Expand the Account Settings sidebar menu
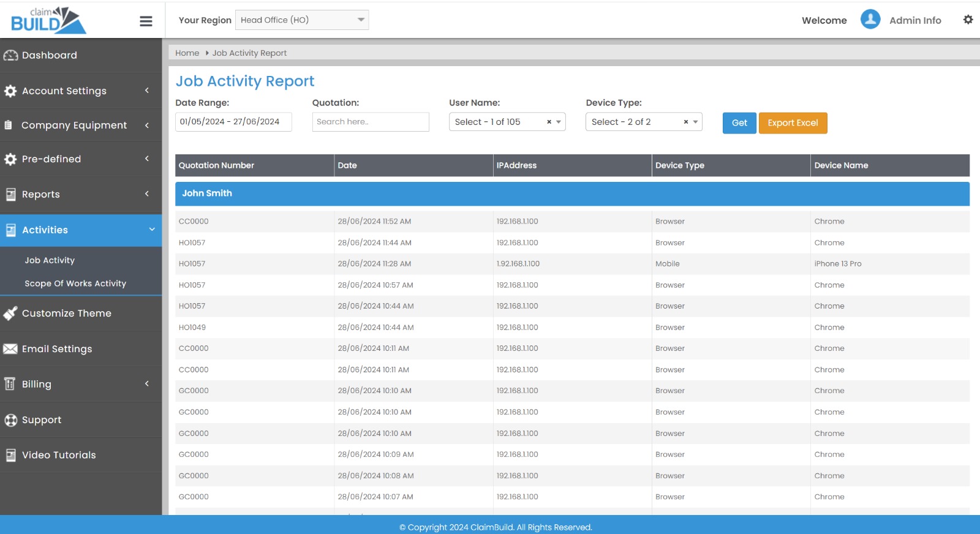This screenshot has height=534, width=980. (81, 91)
